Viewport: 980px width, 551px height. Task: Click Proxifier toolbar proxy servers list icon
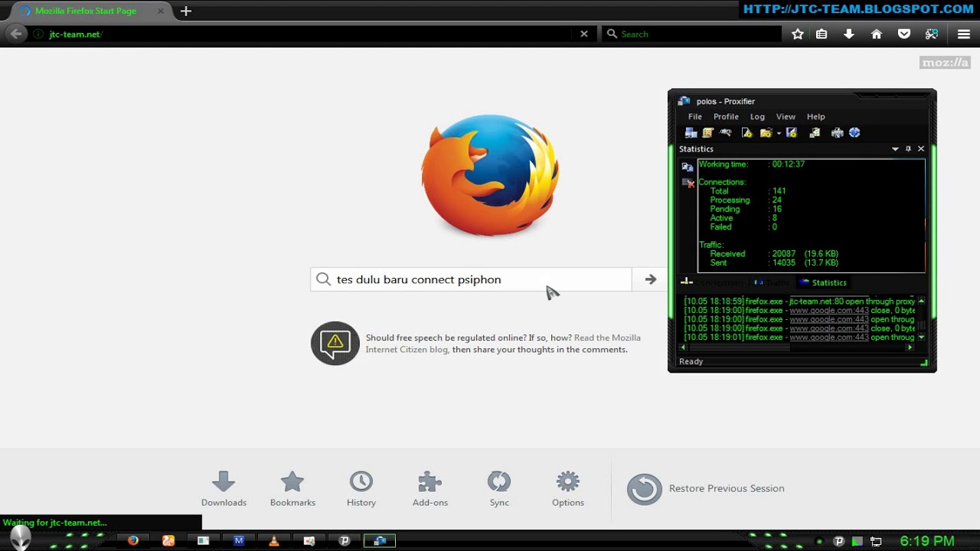pyautogui.click(x=708, y=132)
